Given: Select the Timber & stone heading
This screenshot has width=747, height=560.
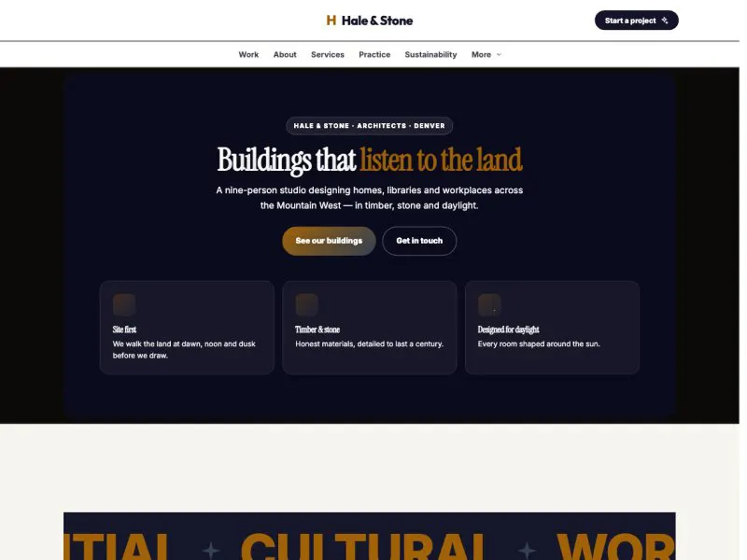Looking at the screenshot, I should (317, 329).
